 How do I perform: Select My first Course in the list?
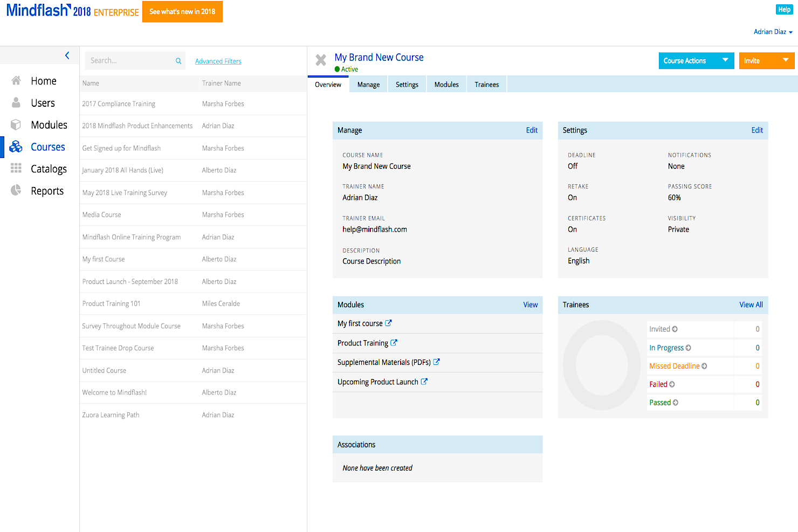(194, 259)
